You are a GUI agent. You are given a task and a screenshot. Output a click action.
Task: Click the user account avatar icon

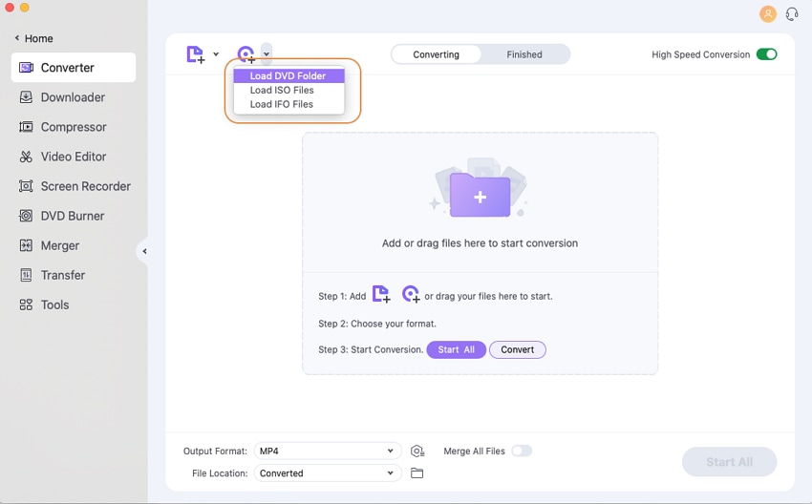click(768, 14)
